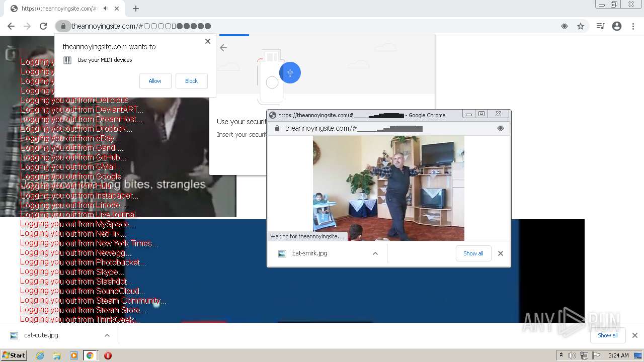Show all downloads in main window
This screenshot has height=362, width=644.
(x=608, y=335)
